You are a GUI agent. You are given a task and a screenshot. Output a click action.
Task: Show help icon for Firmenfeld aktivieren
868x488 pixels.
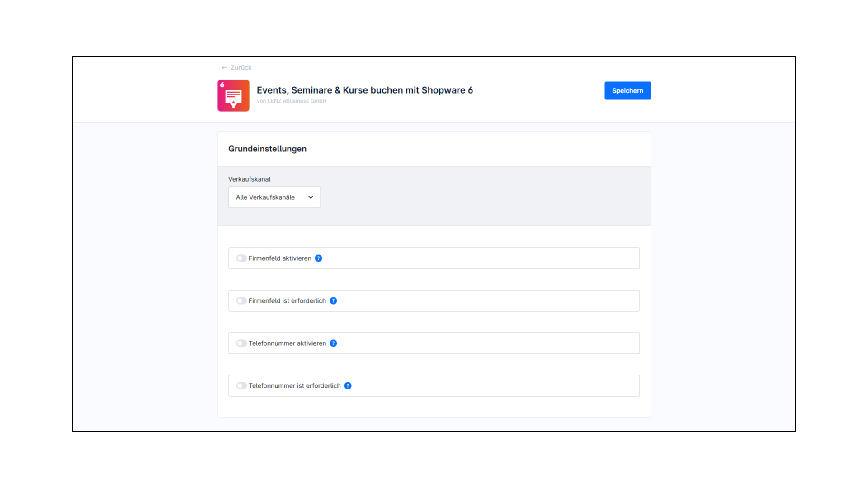coord(319,258)
